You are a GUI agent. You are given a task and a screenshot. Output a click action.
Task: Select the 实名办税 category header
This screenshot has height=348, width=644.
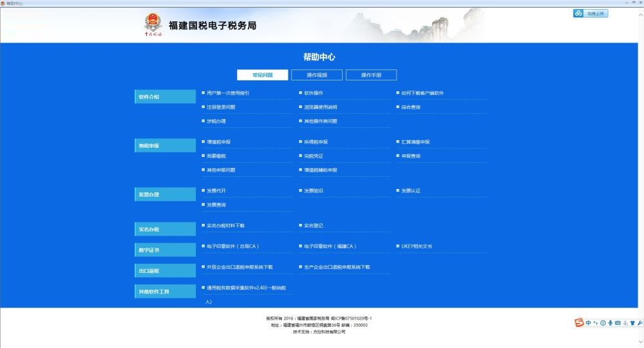(x=165, y=230)
